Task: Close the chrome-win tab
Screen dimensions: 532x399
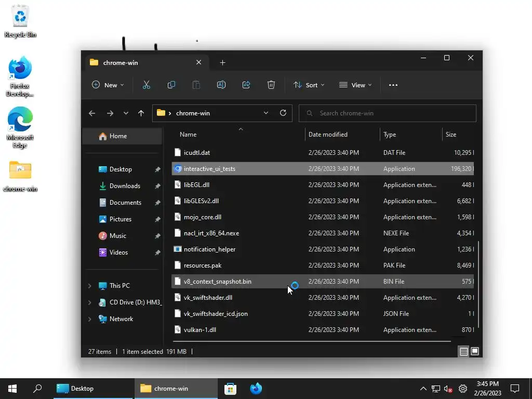Action: (x=199, y=62)
